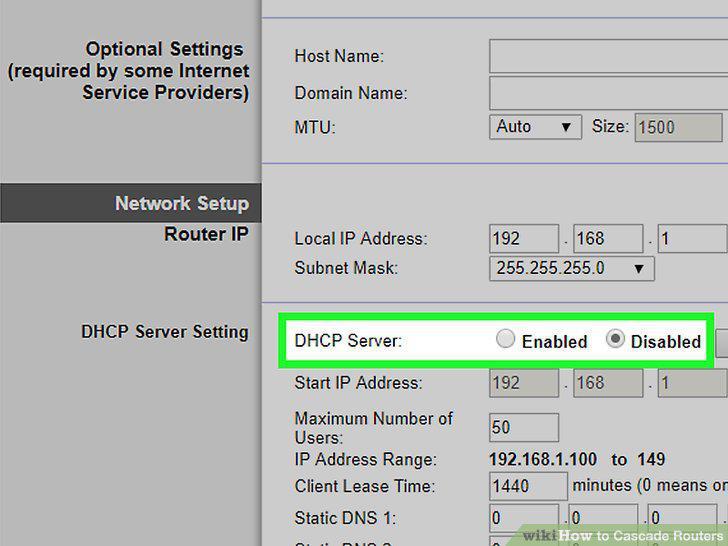Click Start IP Address second octet 168
The height and width of the screenshot is (546, 728).
(608, 383)
